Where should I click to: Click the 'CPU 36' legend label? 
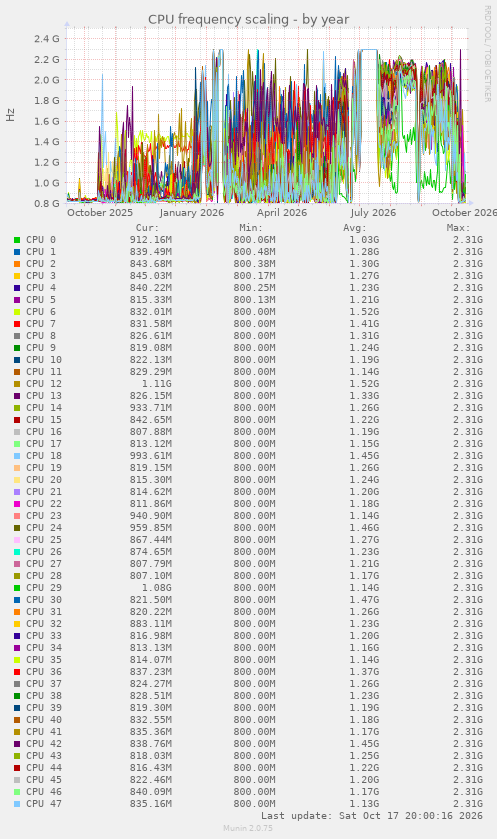(x=44, y=672)
